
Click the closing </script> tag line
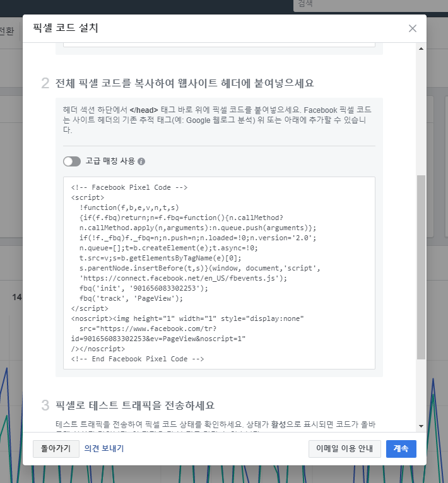coord(90,308)
